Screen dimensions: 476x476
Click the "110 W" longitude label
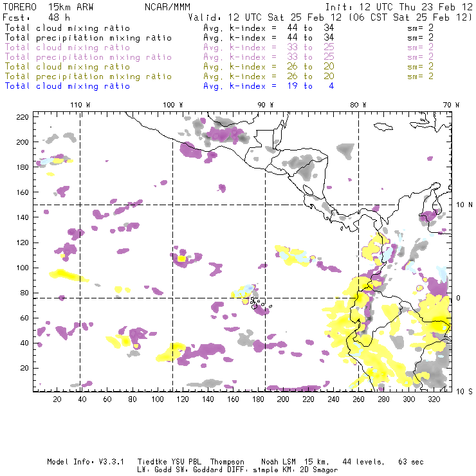pos(80,105)
